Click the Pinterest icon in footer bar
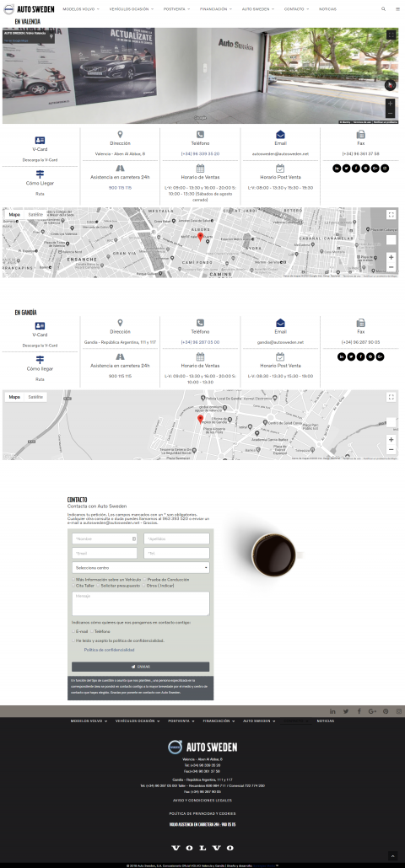Screen dimensions: 405x868 tap(386, 711)
